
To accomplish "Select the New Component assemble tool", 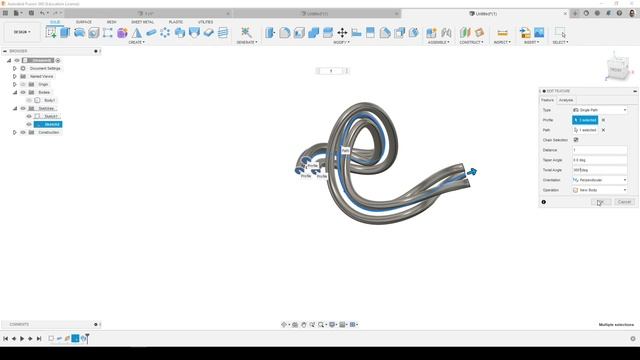I will (x=431, y=33).
